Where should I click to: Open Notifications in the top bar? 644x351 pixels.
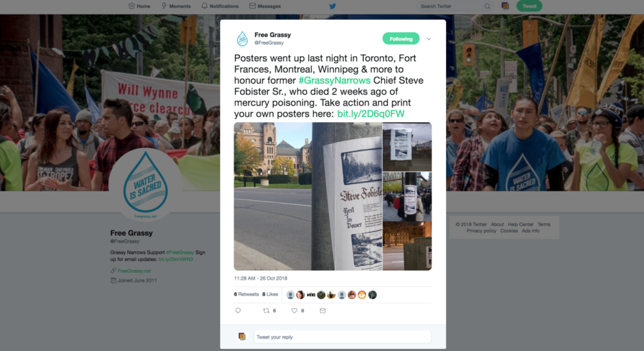point(220,6)
